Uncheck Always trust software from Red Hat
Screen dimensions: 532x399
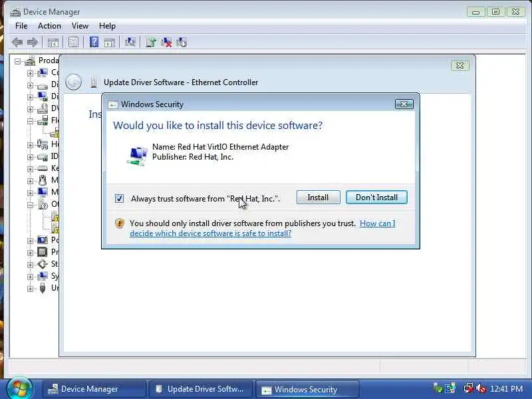point(119,198)
